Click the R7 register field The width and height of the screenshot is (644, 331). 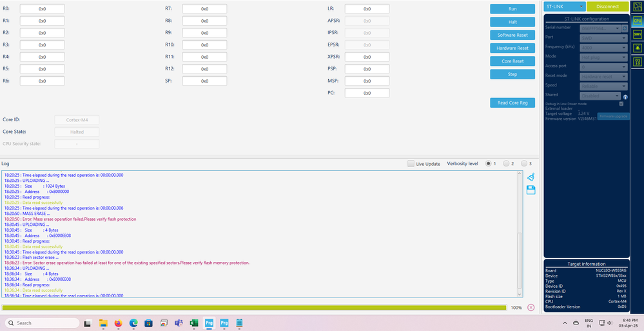click(x=204, y=8)
